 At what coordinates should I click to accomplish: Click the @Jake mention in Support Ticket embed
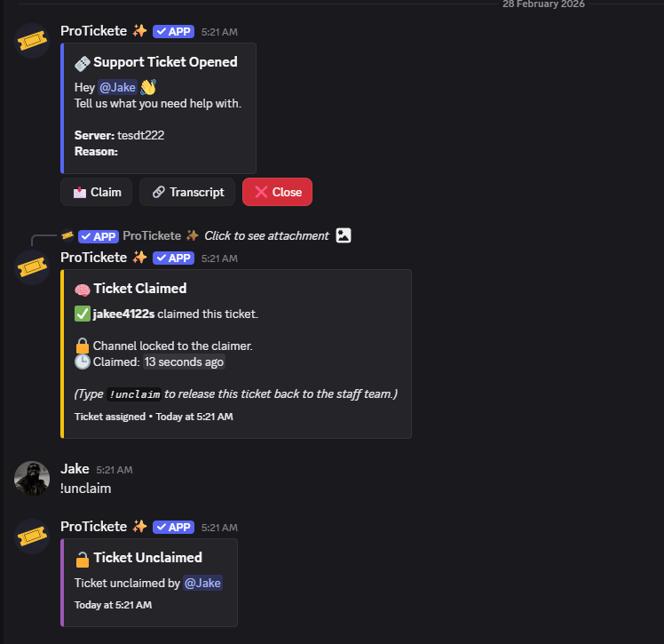pos(117,87)
